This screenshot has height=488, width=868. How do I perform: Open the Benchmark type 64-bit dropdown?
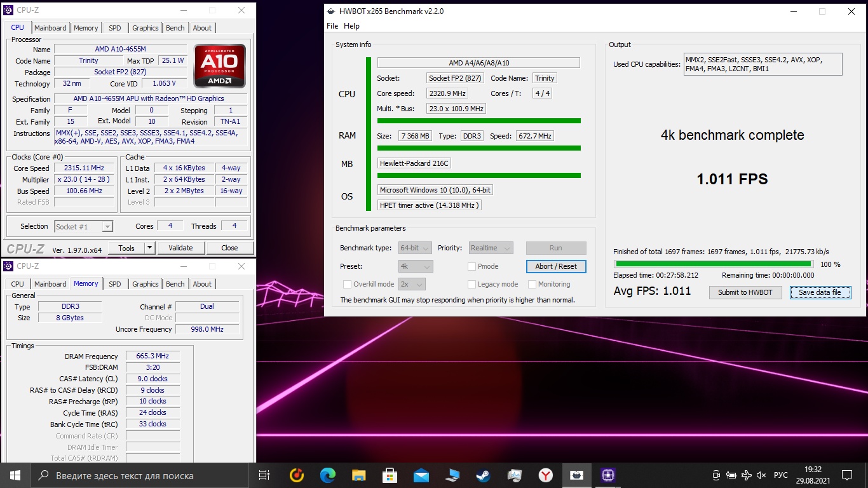pyautogui.click(x=416, y=248)
